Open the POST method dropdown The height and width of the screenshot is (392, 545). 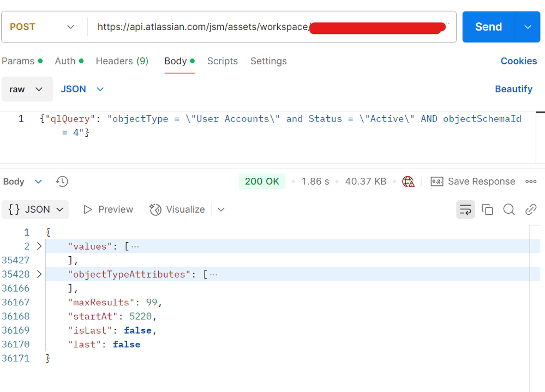pos(70,27)
